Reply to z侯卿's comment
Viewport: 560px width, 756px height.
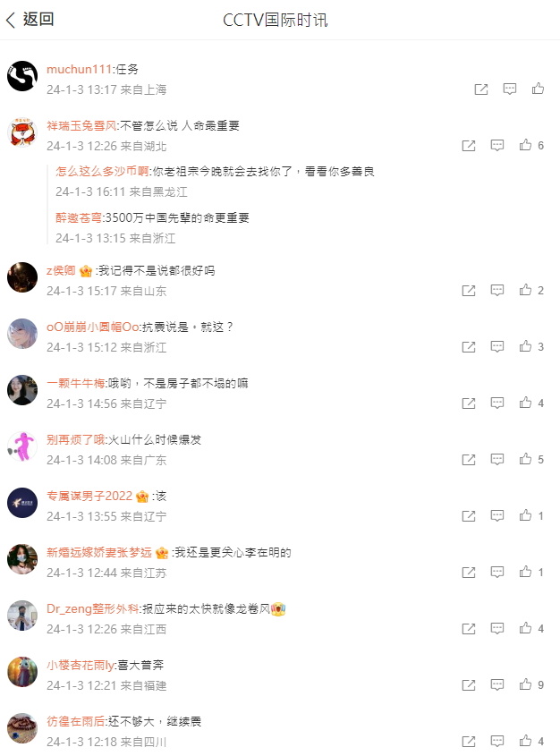pos(496,290)
